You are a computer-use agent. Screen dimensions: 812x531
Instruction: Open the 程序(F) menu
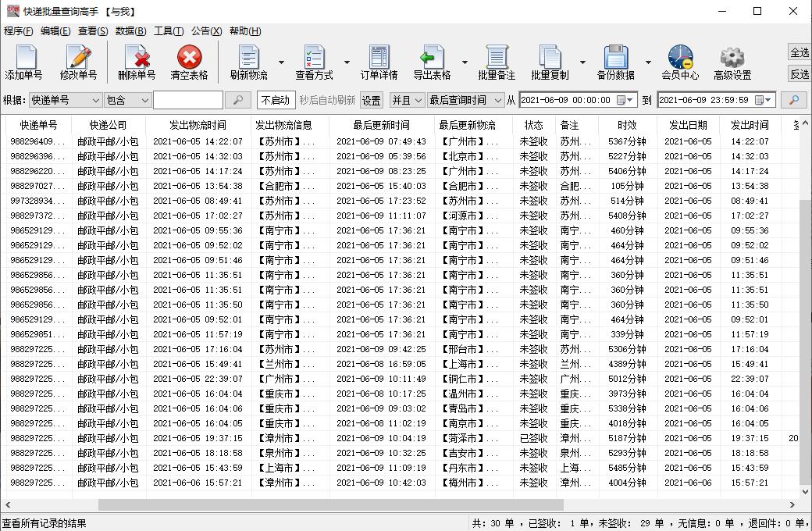click(18, 31)
